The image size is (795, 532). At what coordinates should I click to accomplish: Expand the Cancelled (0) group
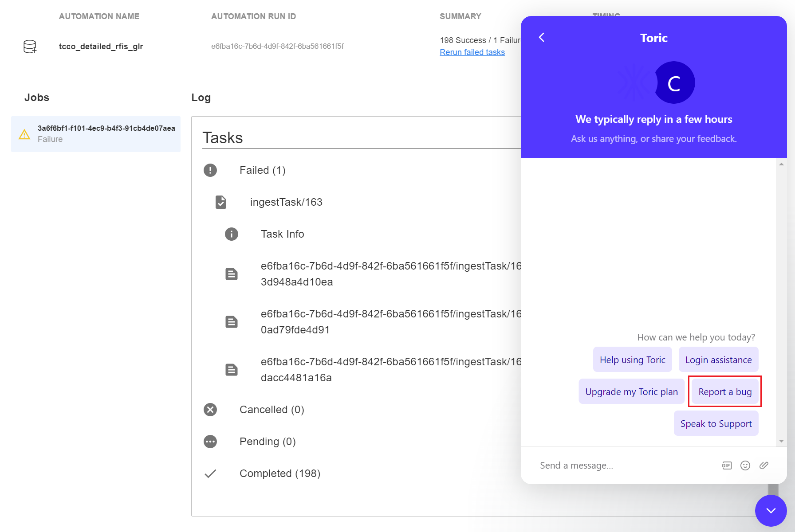272,410
